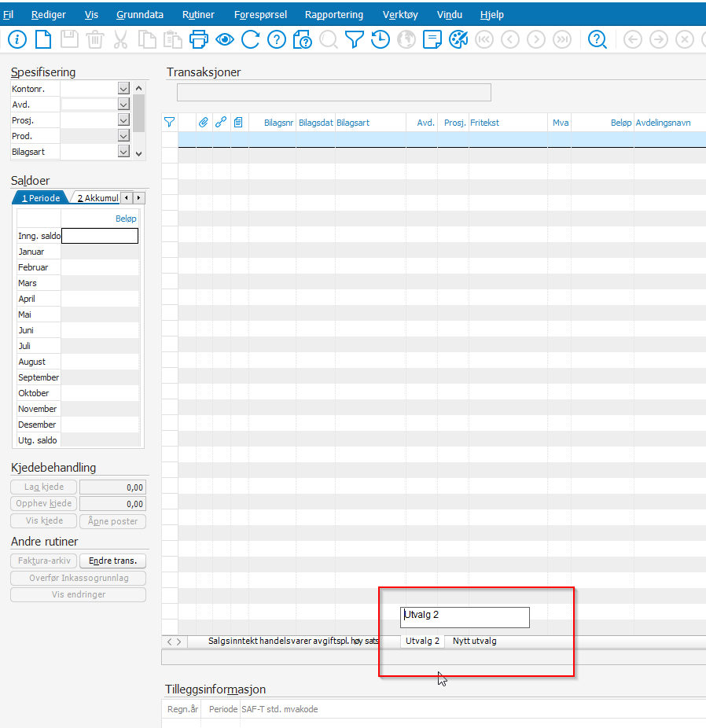Click the Lag kjede button
The width and height of the screenshot is (706, 728).
(x=43, y=487)
